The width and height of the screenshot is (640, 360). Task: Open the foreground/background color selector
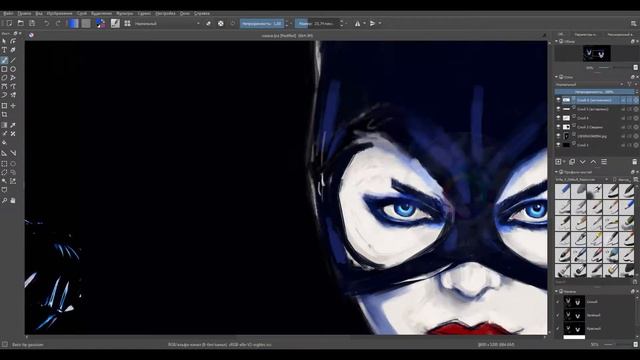click(100, 23)
